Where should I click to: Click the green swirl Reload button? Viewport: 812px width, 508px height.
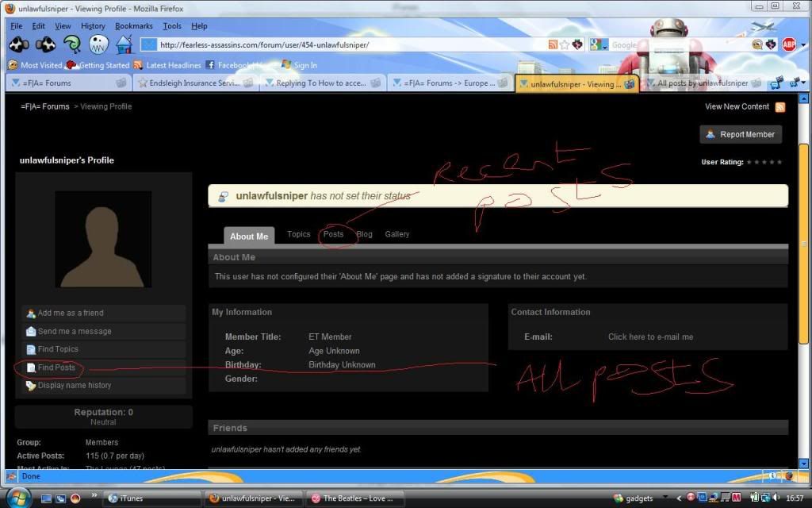pyautogui.click(x=72, y=44)
